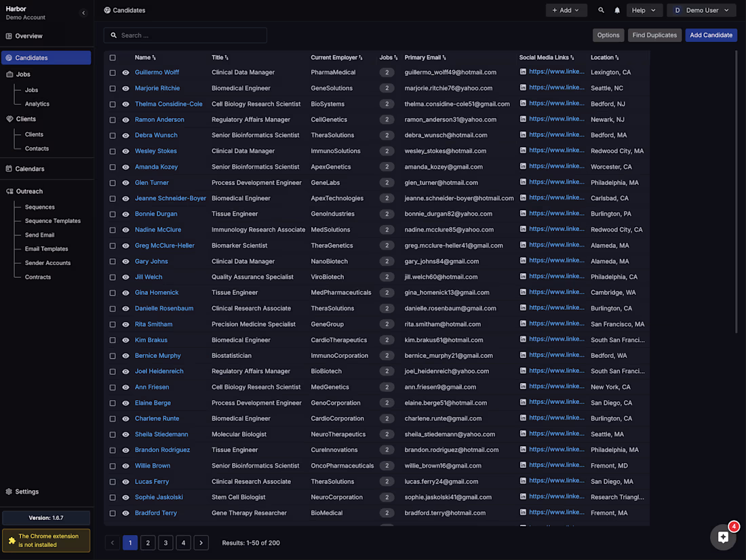
Task: Open Contracts under Outreach
Action: [37, 277]
